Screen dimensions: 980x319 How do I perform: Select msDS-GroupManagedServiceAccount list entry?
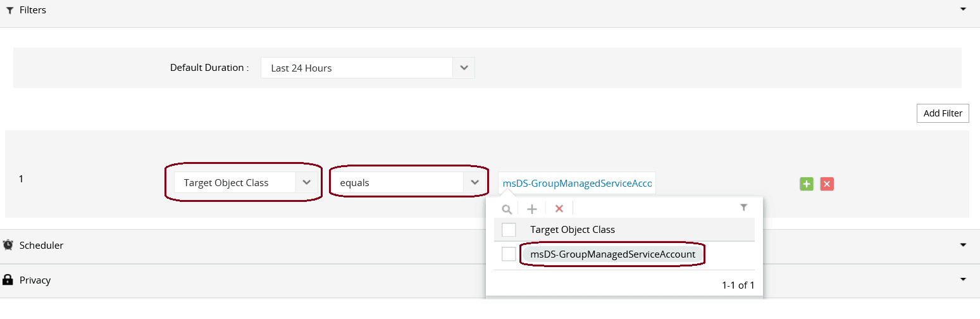[x=612, y=254]
